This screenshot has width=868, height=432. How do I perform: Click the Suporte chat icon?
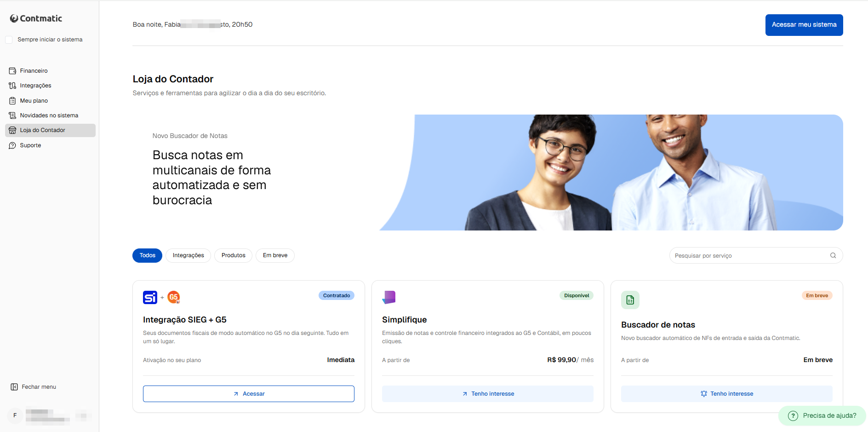click(12, 145)
